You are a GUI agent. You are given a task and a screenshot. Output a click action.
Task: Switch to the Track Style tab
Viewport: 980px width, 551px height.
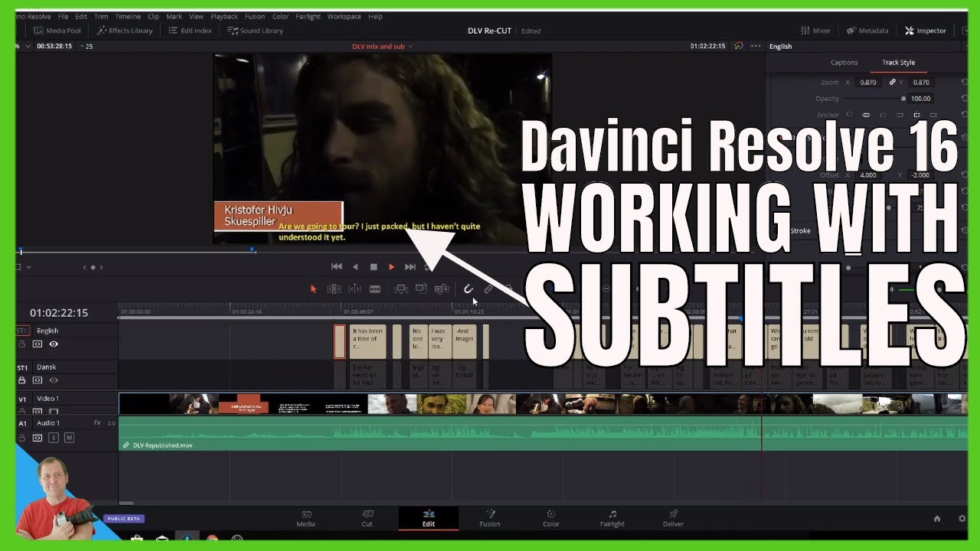pyautogui.click(x=898, y=63)
